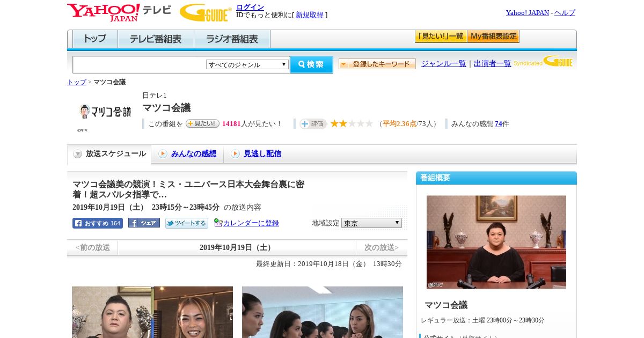Screen dimensions: 644x338
Task: Click the G-Guide logo in header
Action: (x=205, y=13)
